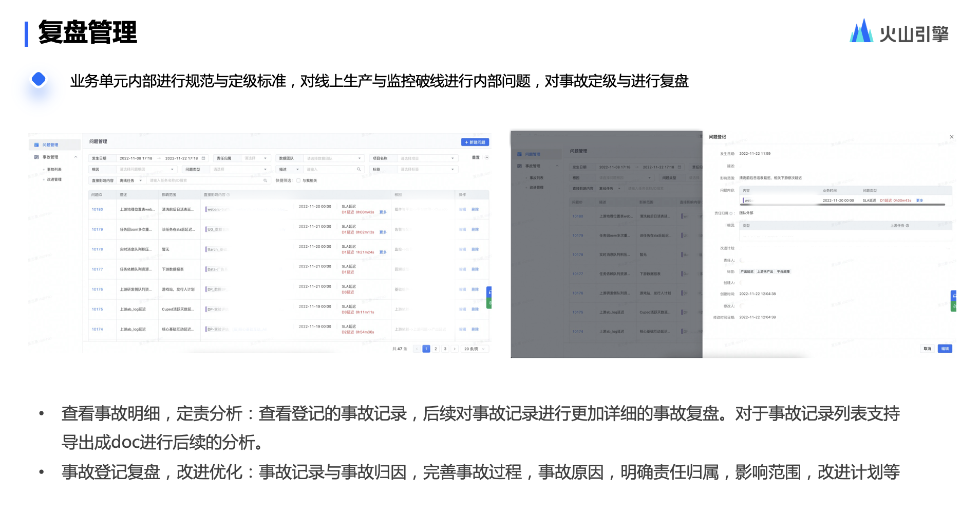Click 编辑 action for row 10180
Viewport: 980px width, 510px height.
tap(462, 209)
